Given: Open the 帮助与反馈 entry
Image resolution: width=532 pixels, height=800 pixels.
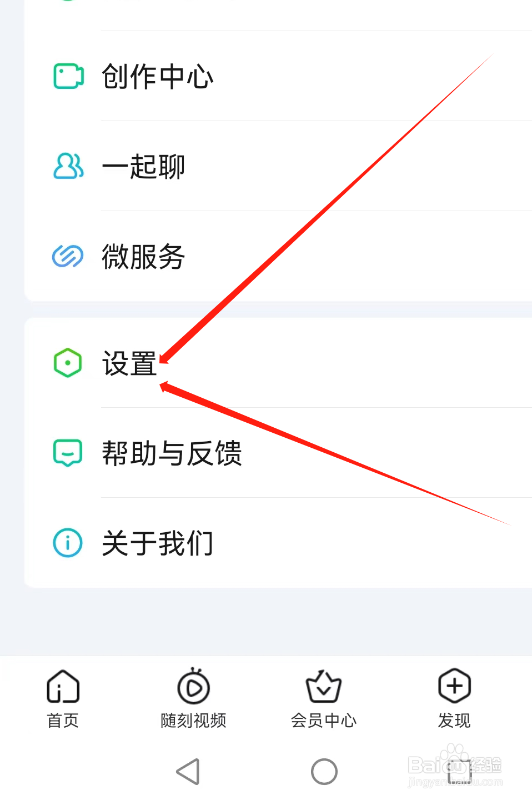Looking at the screenshot, I should pyautogui.click(x=278, y=453).
